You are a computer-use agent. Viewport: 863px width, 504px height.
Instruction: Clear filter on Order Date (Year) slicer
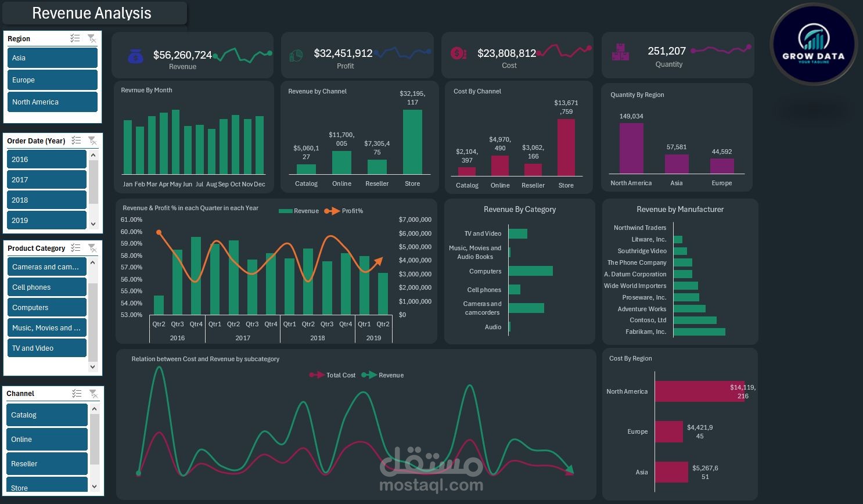click(92, 141)
